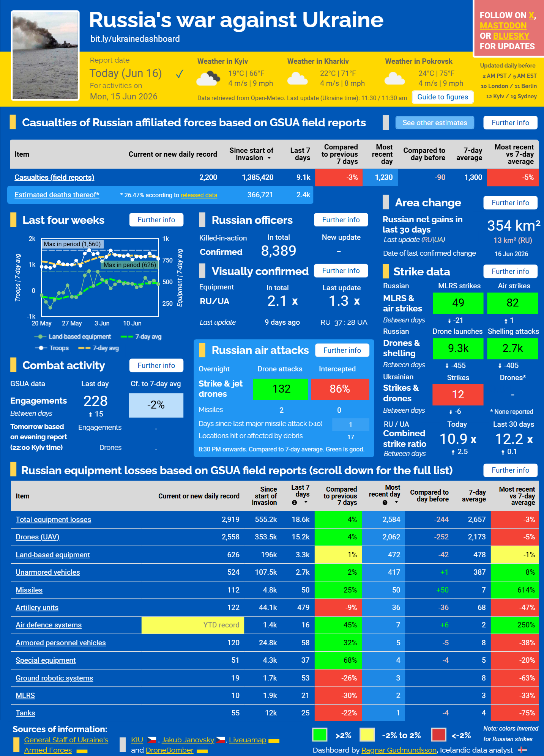
Task: Open the Guide to figures button
Action: (443, 97)
